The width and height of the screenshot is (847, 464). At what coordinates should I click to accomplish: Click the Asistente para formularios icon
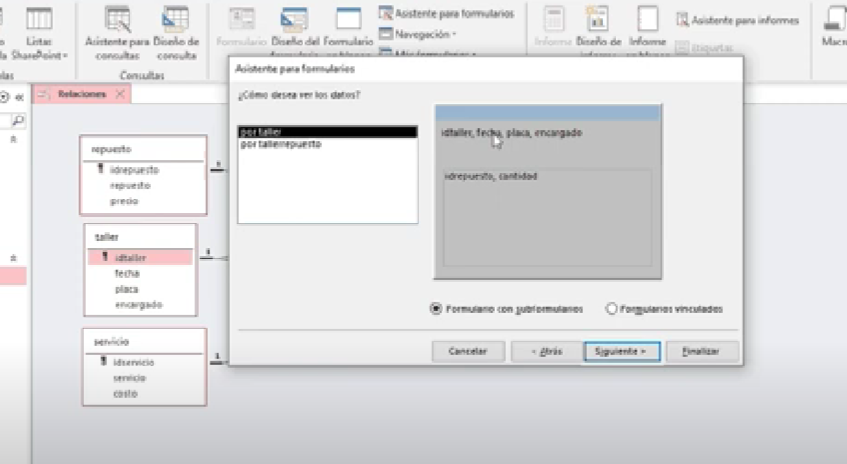[x=386, y=13]
